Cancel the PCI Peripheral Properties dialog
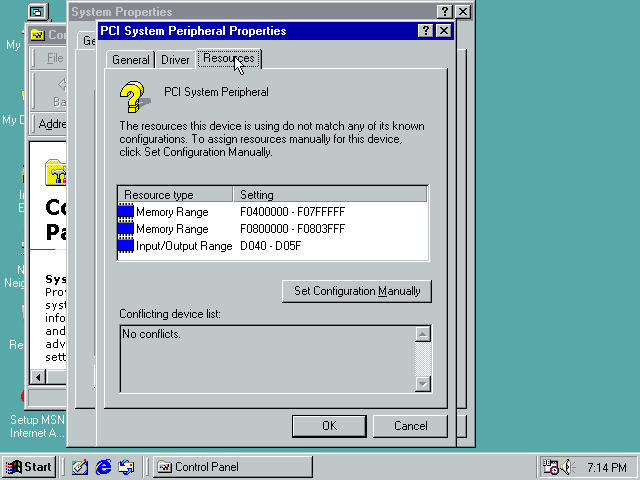640x480 pixels. (x=410, y=426)
